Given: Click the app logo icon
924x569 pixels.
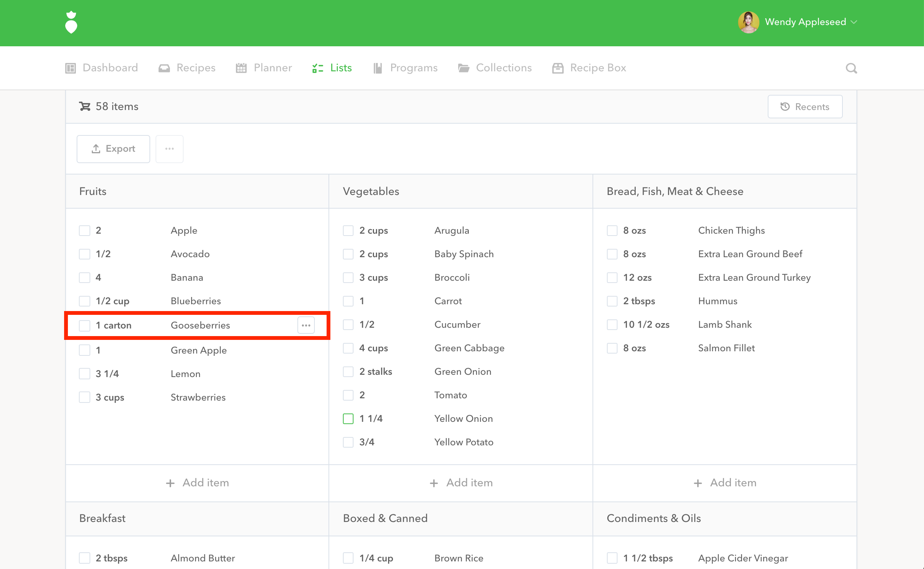Looking at the screenshot, I should (x=71, y=22).
